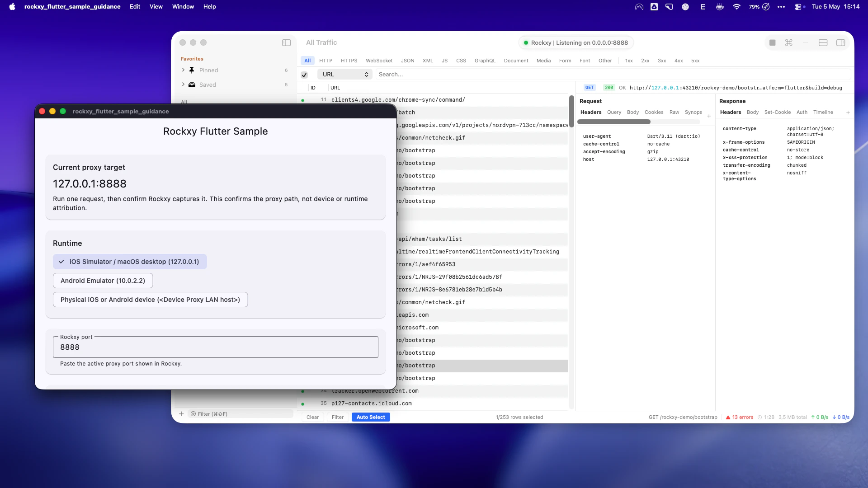Viewport: 868px width, 488px height.
Task: Filter traffic by the WebSocket tab
Action: (379, 61)
